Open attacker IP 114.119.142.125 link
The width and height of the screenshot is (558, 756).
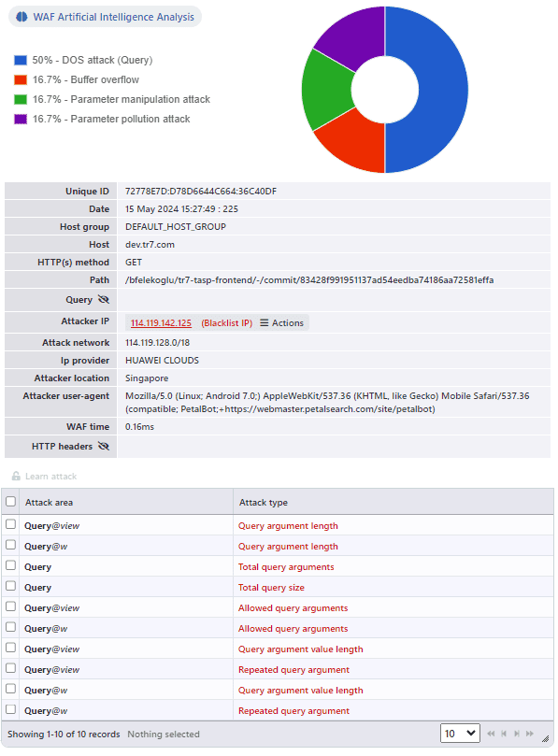161,322
